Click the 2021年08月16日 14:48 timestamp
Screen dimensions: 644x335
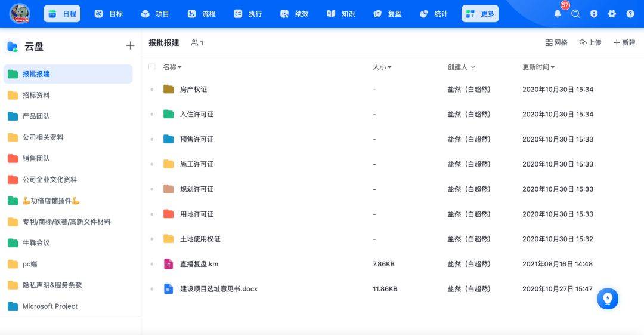coord(558,264)
